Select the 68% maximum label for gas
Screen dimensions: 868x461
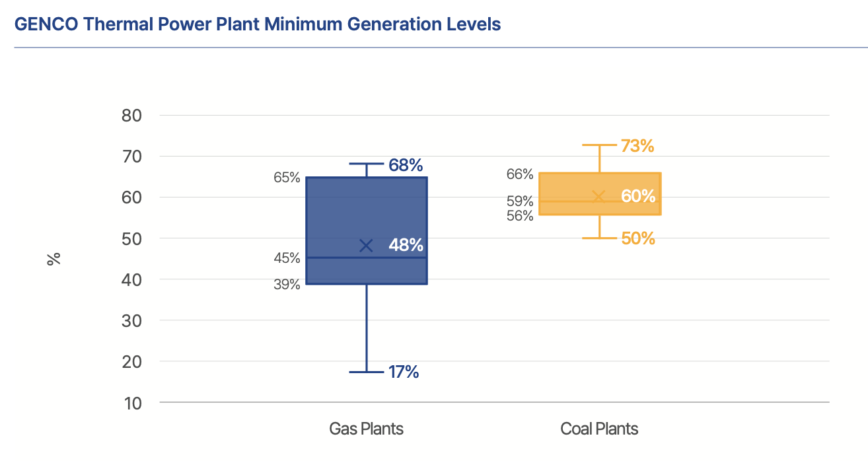(406, 165)
